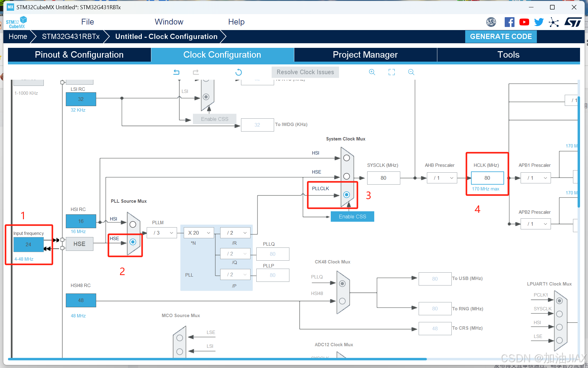This screenshot has height=368, width=588.
Task: Click the HSI48 RC 48 value box
Action: [81, 300]
